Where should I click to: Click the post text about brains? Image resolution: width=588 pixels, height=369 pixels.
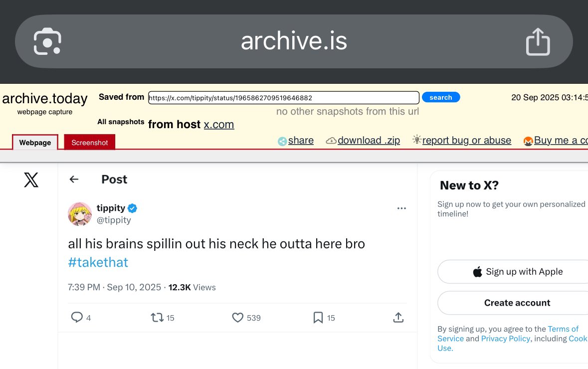point(216,244)
